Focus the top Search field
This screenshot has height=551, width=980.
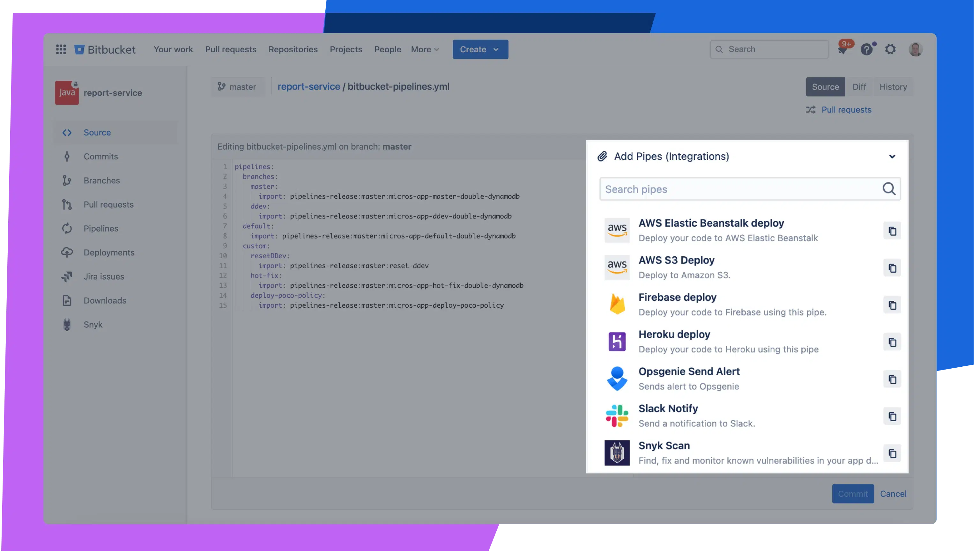click(769, 49)
